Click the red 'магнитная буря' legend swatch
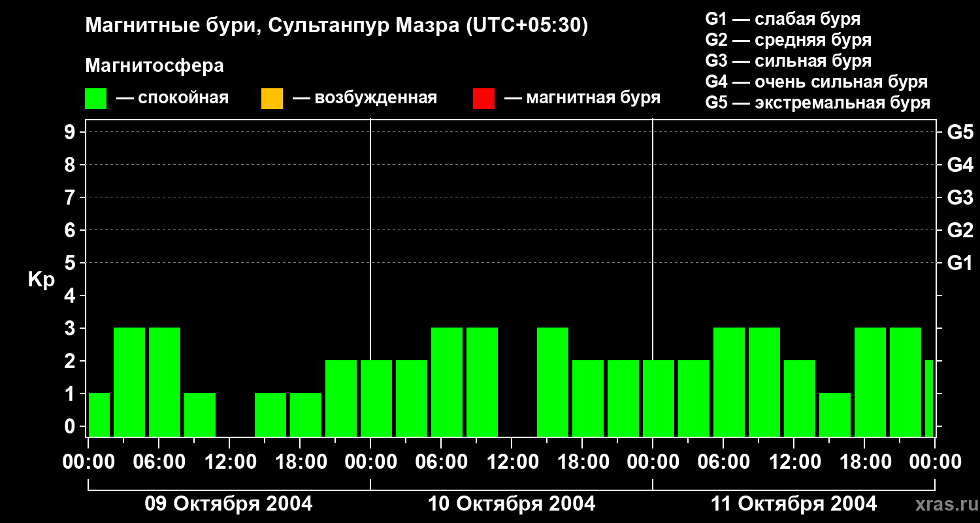The width and height of the screenshot is (980, 523). [x=483, y=99]
